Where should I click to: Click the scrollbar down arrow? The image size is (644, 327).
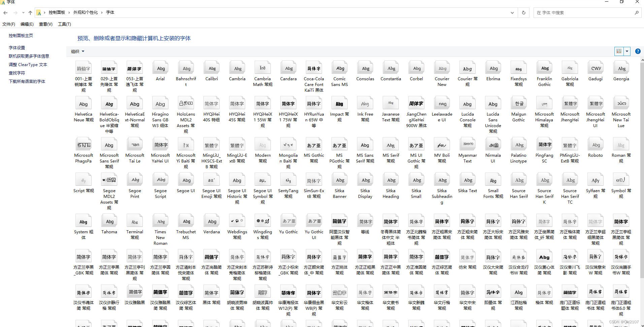642,325
